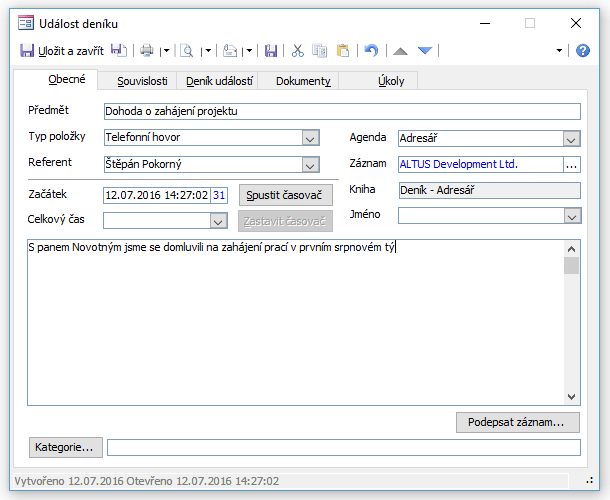Screen dimensions: 610x500
Task: Click the Kategorie... button
Action: (x=66, y=447)
